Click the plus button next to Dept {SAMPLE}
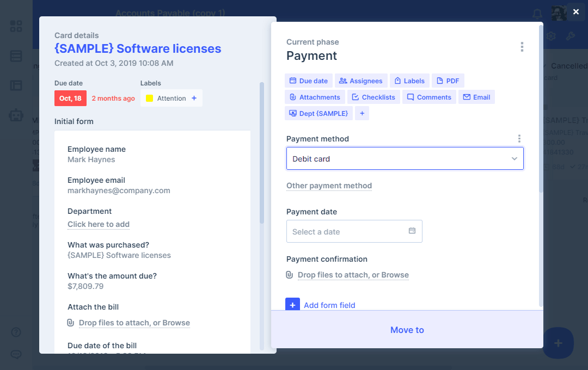588x370 pixels. point(362,113)
